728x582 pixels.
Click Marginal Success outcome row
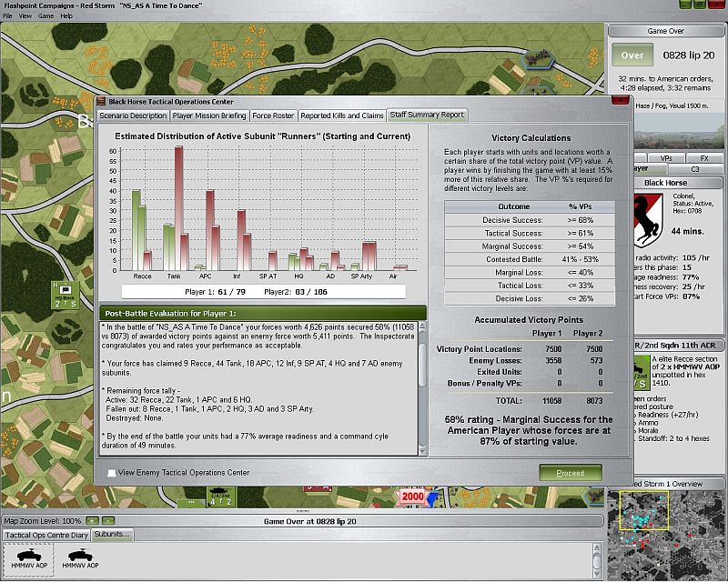(x=530, y=246)
